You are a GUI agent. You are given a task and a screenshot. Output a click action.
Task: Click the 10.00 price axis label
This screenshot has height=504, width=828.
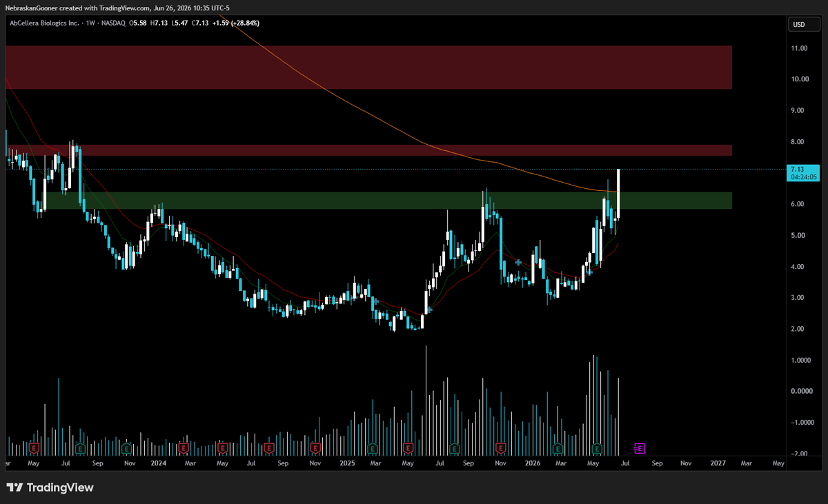800,79
